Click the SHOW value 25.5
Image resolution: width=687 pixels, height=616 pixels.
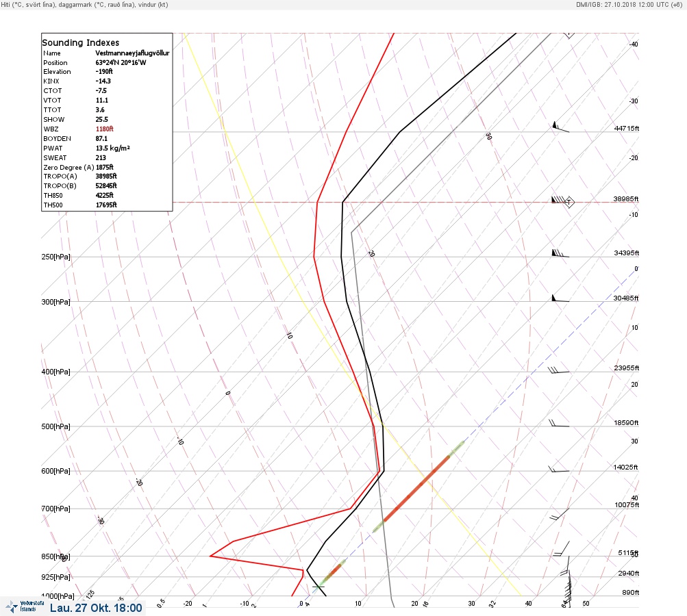(x=101, y=119)
